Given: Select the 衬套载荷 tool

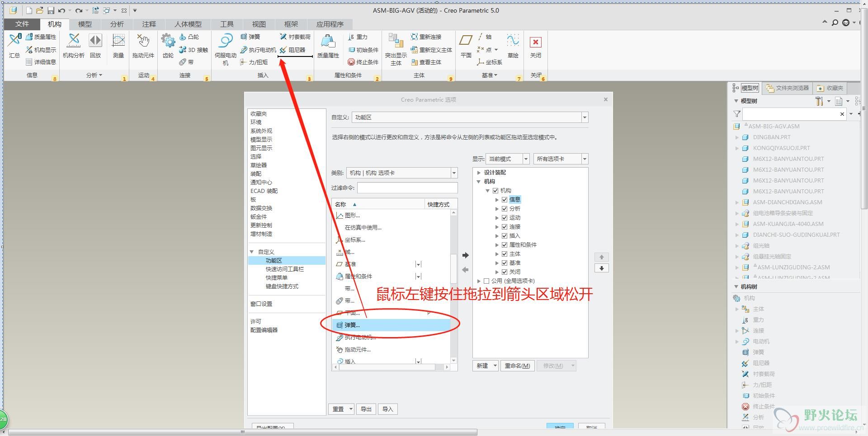Looking at the screenshot, I should pyautogui.click(x=295, y=37).
